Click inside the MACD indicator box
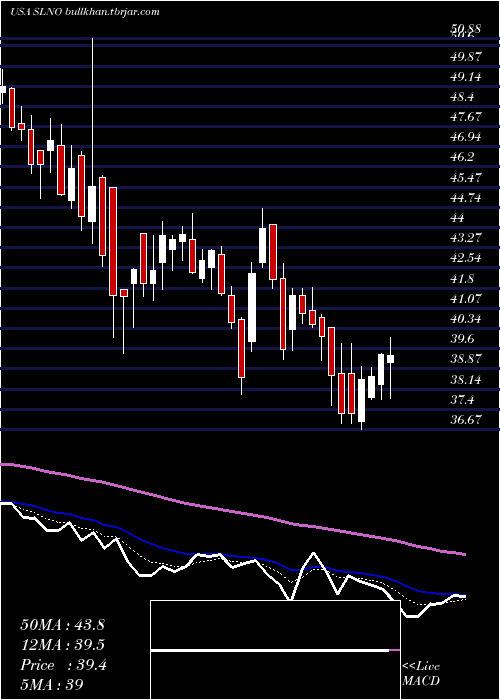The width and height of the screenshot is (500, 700). click(x=275, y=650)
